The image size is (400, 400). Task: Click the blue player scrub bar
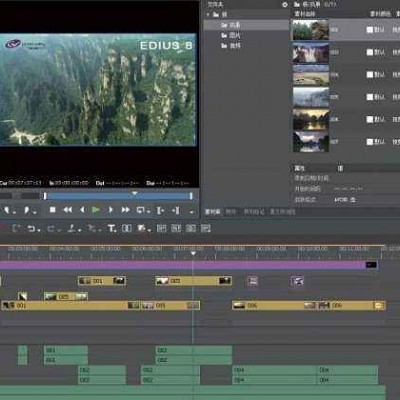[118, 196]
